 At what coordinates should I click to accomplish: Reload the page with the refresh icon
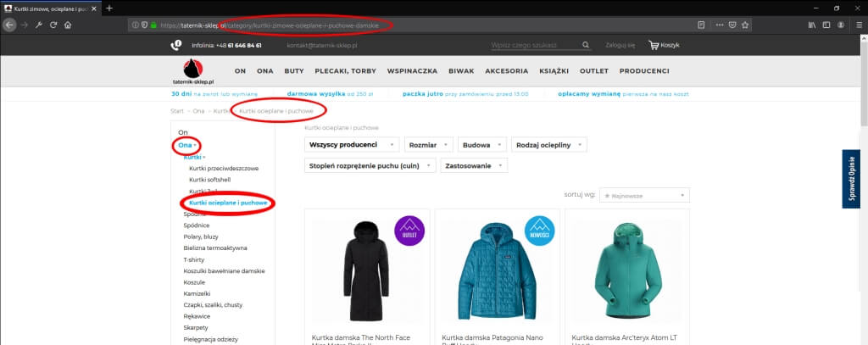[x=53, y=25]
